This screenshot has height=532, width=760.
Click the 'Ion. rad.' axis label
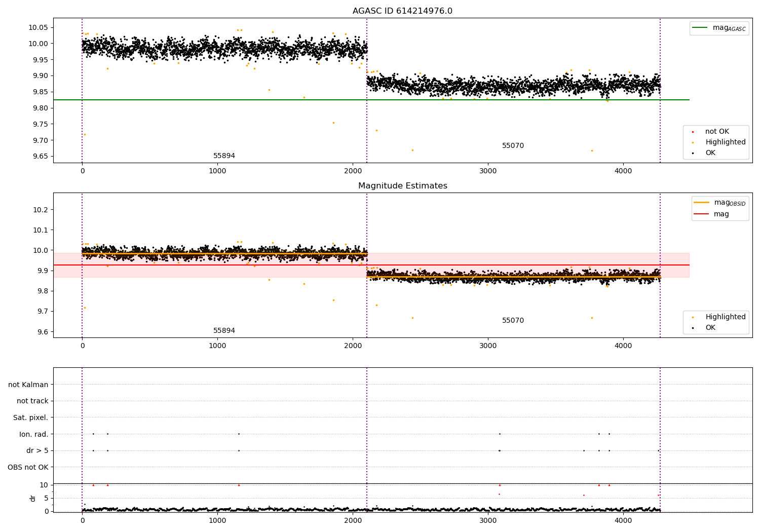(x=34, y=434)
